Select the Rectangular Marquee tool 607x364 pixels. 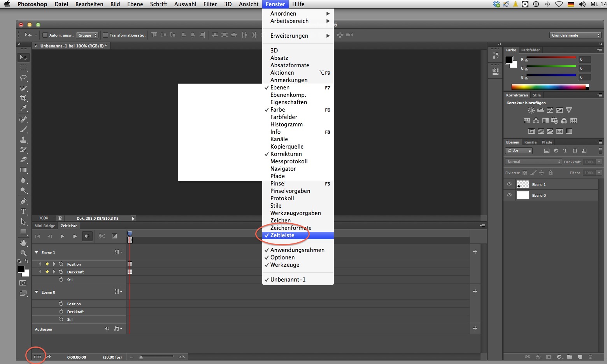[23, 68]
